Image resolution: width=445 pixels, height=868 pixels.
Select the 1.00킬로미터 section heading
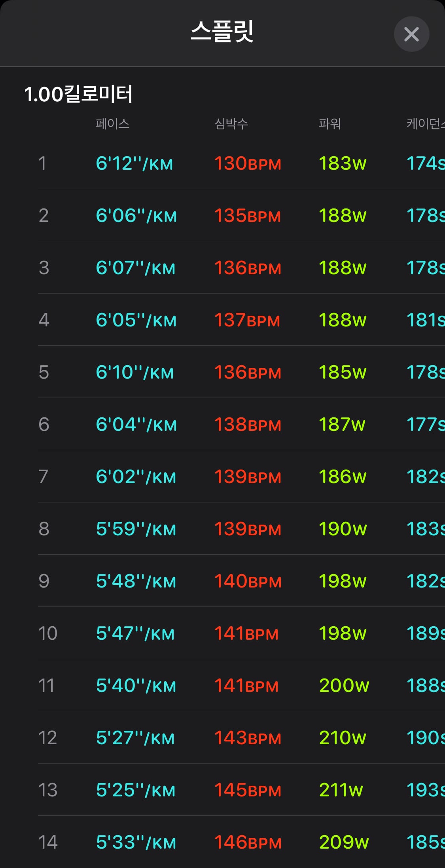click(x=78, y=95)
